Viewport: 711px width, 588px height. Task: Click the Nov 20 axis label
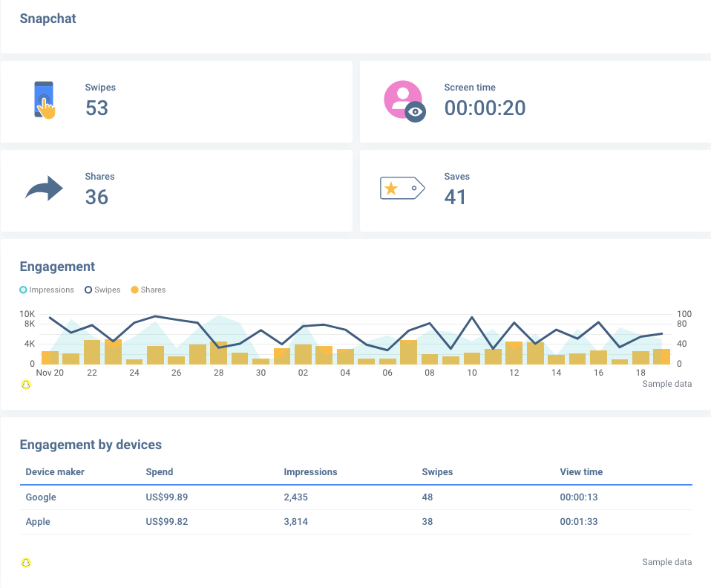click(x=50, y=373)
